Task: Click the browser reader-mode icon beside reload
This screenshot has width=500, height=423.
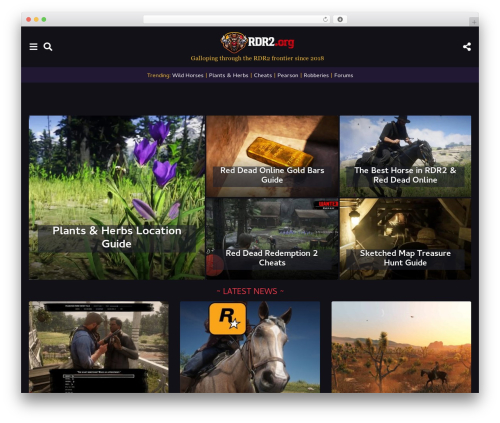Action: [x=340, y=19]
